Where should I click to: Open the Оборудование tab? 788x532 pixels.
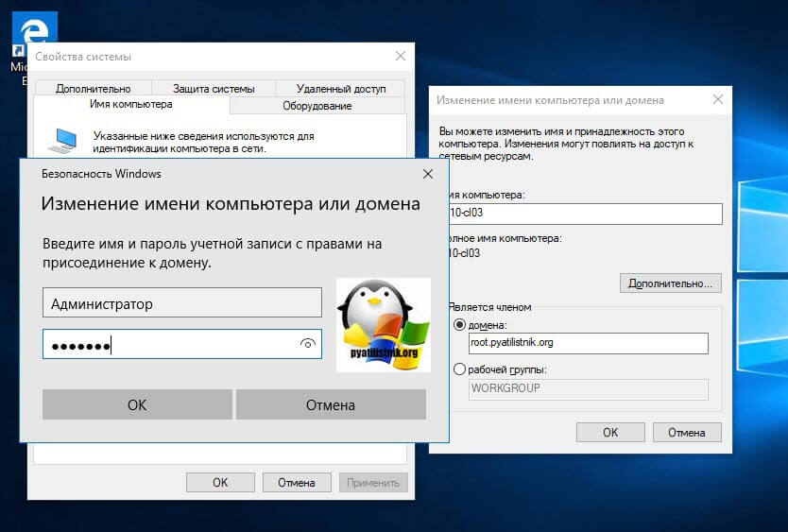[x=317, y=106]
